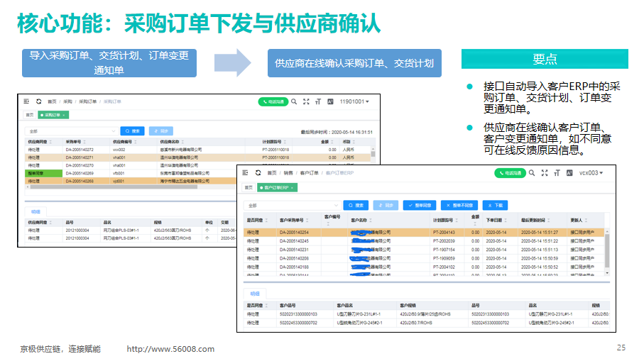Toggle fullscreen icon in 客户订单ERP window

pos(545,173)
